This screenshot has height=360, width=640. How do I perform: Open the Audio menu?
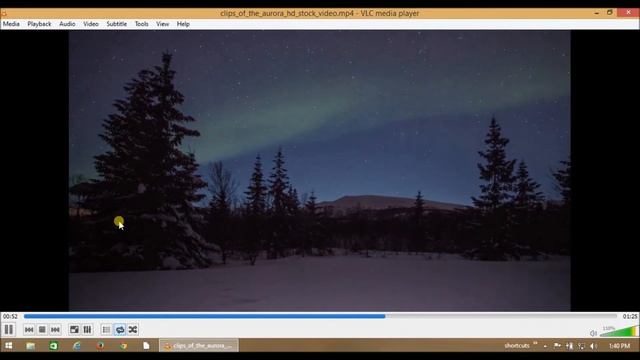pos(67,24)
